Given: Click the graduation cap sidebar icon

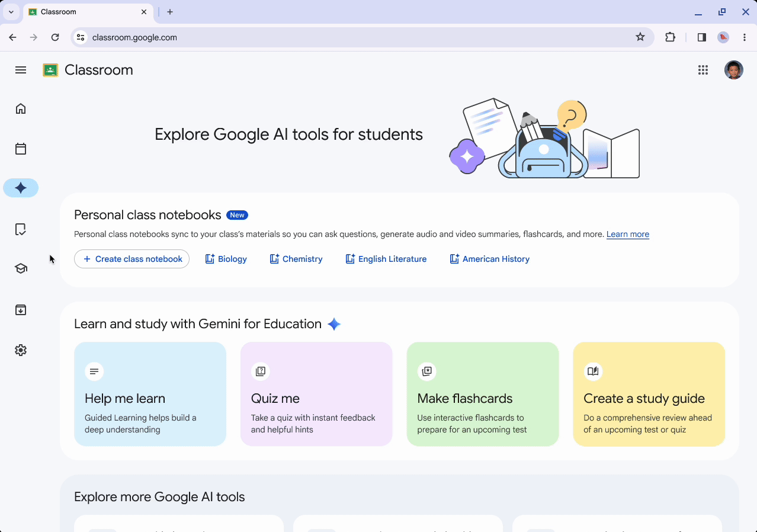Looking at the screenshot, I should click(x=21, y=268).
